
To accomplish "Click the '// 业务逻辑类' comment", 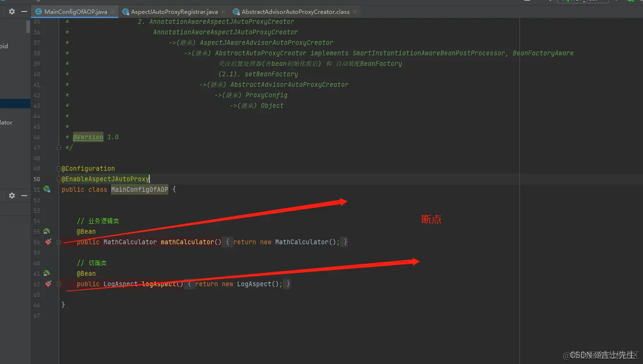I will point(98,221).
